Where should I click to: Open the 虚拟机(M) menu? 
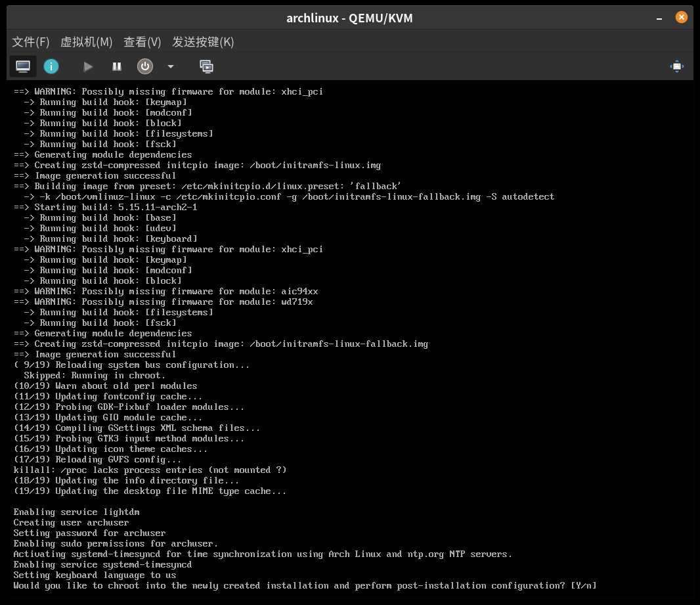(x=86, y=42)
